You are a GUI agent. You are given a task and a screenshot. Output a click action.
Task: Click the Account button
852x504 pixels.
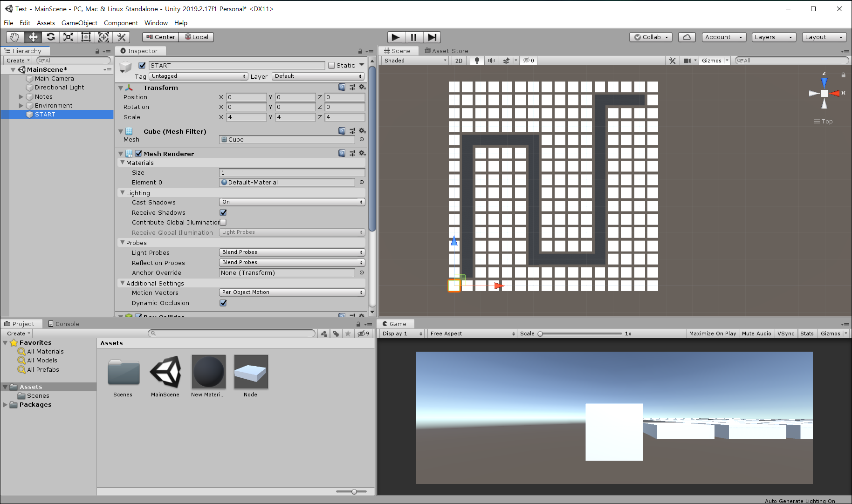[724, 37]
